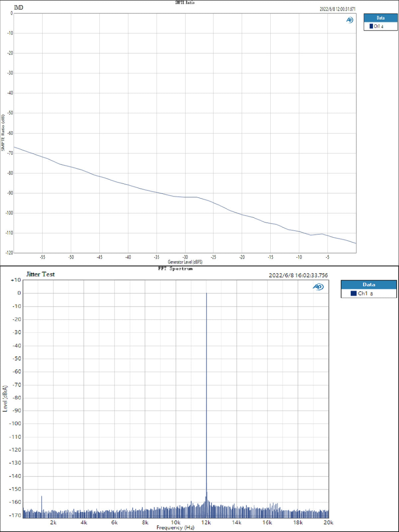Click the Jitter Test graph title
This screenshot has width=399, height=532.
41,274
